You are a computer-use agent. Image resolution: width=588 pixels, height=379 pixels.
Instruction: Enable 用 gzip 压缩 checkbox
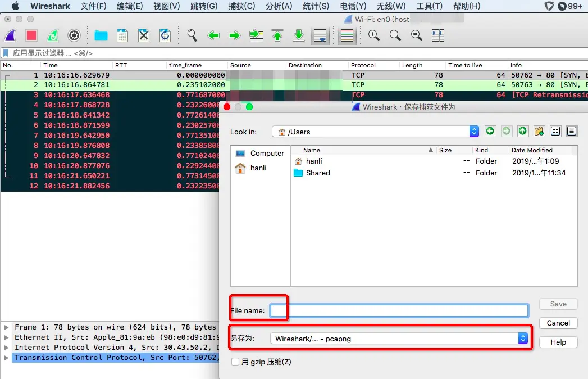[235, 362]
